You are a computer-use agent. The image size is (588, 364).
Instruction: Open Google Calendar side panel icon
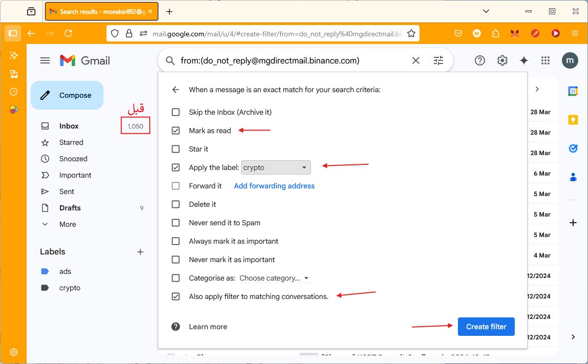pos(573,91)
